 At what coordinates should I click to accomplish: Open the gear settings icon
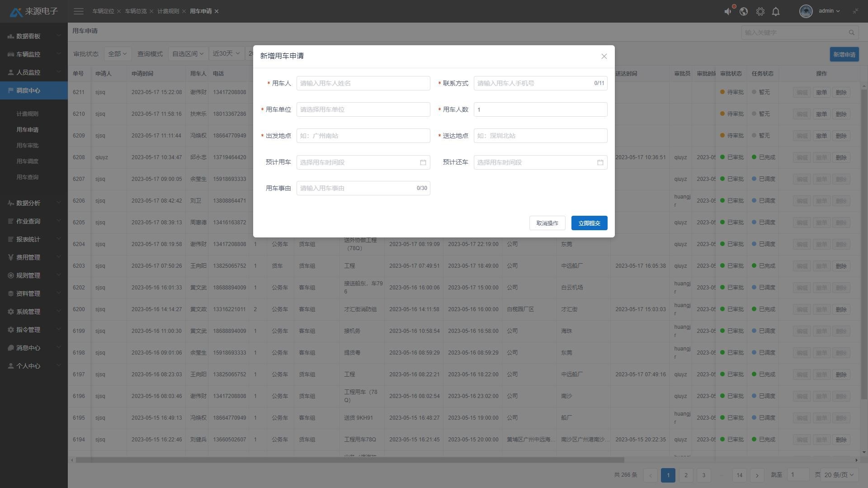(760, 11)
